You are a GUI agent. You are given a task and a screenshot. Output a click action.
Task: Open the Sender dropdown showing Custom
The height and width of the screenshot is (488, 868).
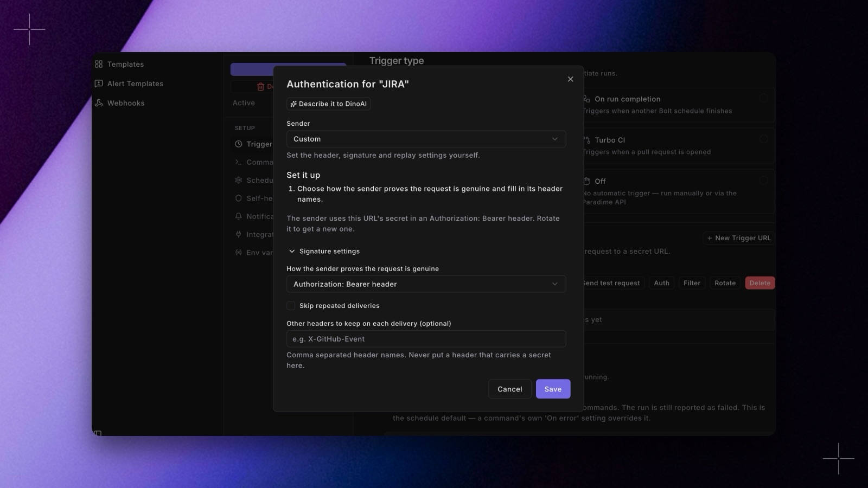[x=426, y=139]
